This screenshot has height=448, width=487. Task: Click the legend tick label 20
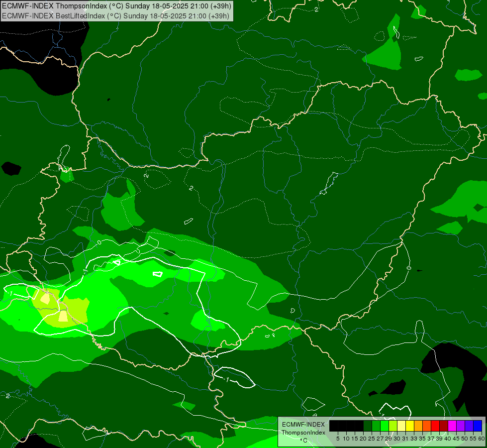[364, 439]
